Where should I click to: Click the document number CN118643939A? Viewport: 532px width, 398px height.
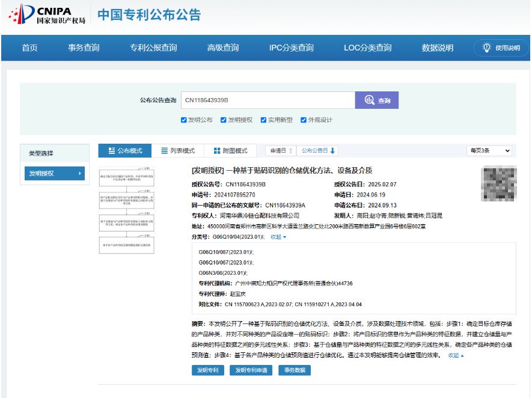tap(286, 205)
